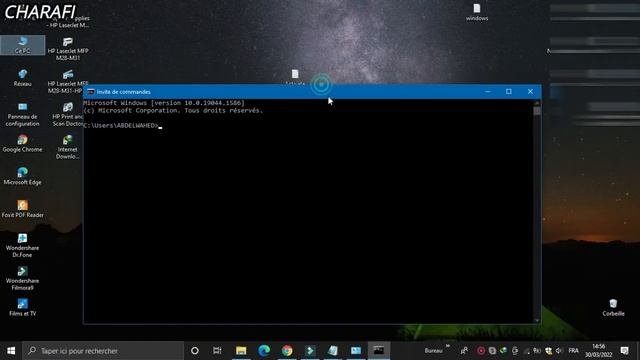Screen dimensions: 640x360
Task: Open the notification center icon
Action: pyautogui.click(x=624, y=351)
